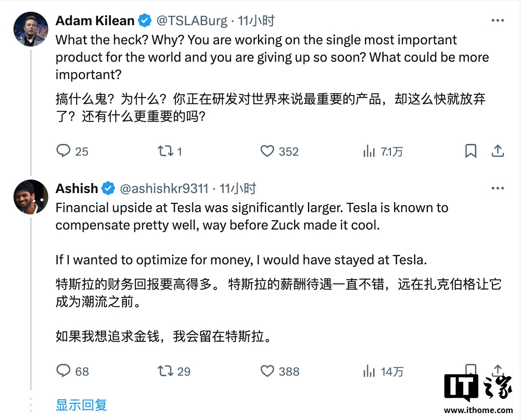Click Ashish's blue verified badge
Screen dimensions: 521x420
[x=107, y=188]
